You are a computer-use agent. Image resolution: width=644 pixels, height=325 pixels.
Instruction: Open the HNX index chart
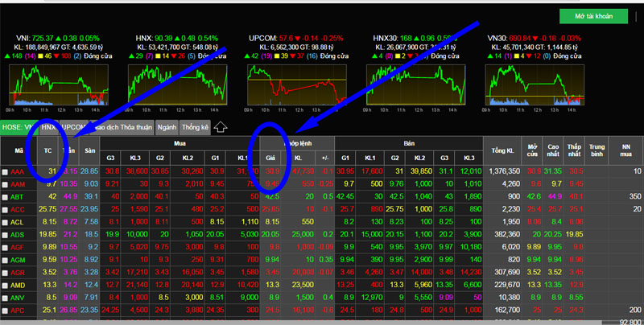click(x=177, y=85)
